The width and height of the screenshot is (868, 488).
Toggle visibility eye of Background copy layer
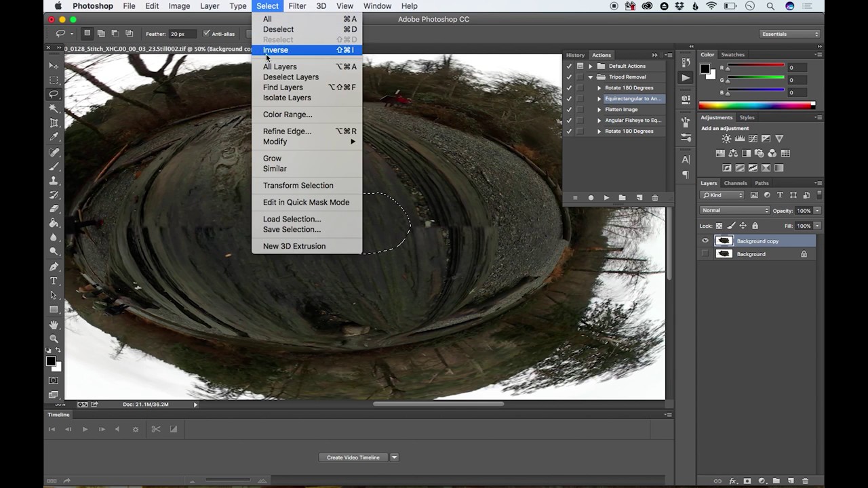pyautogui.click(x=705, y=241)
